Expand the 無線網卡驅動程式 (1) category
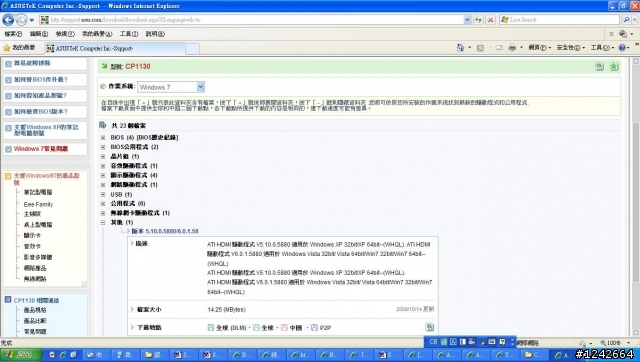The height and width of the screenshot is (362, 640). pos(103,213)
